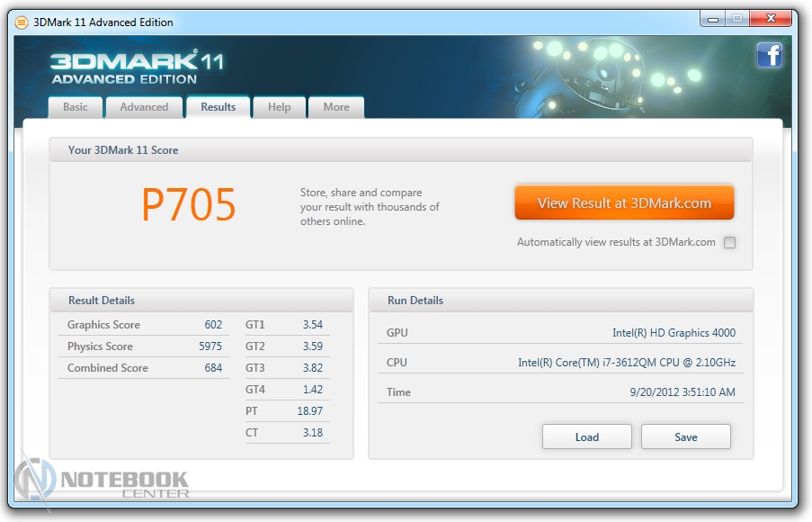The image size is (812, 522).
Task: Click the Core i7-3612QM CPU entry
Action: (x=626, y=363)
